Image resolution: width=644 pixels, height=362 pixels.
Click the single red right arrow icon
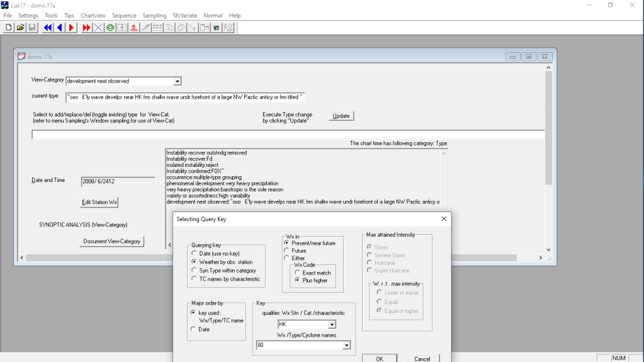(72, 28)
